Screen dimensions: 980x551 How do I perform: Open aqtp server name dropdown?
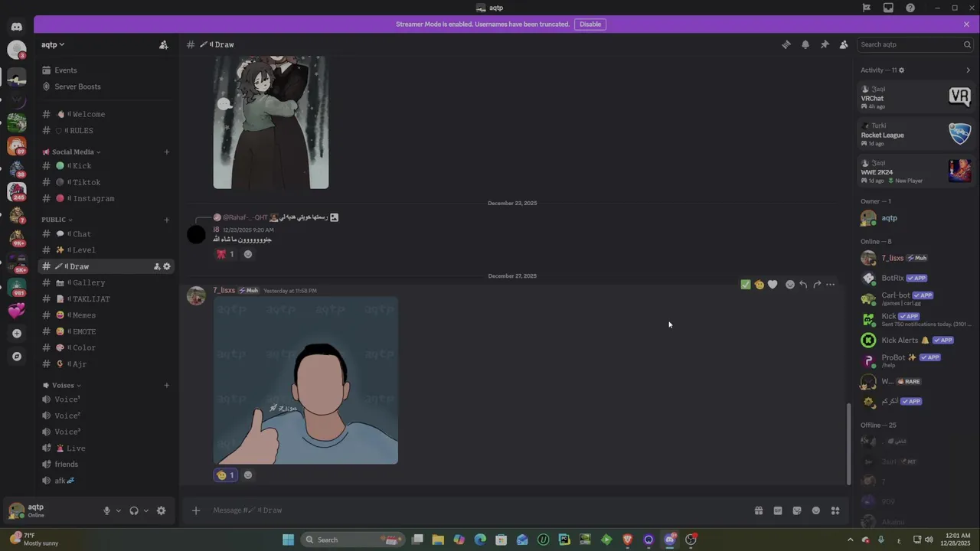coord(53,45)
